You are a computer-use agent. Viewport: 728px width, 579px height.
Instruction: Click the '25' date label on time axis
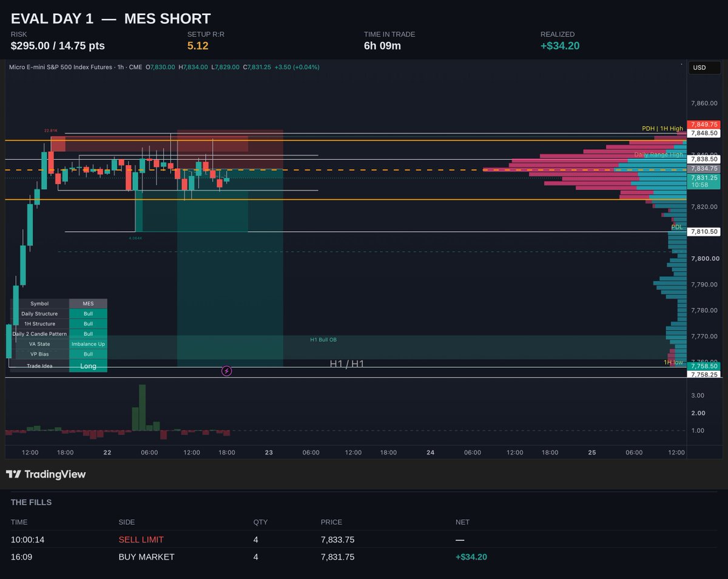[592, 453]
